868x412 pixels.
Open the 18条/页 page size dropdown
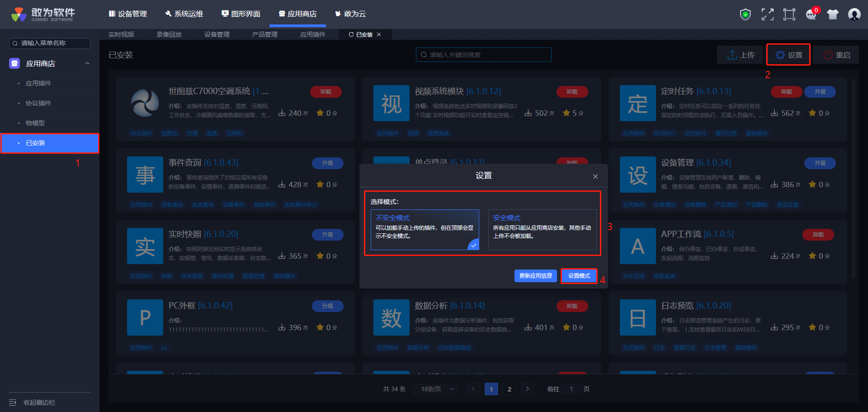435,389
